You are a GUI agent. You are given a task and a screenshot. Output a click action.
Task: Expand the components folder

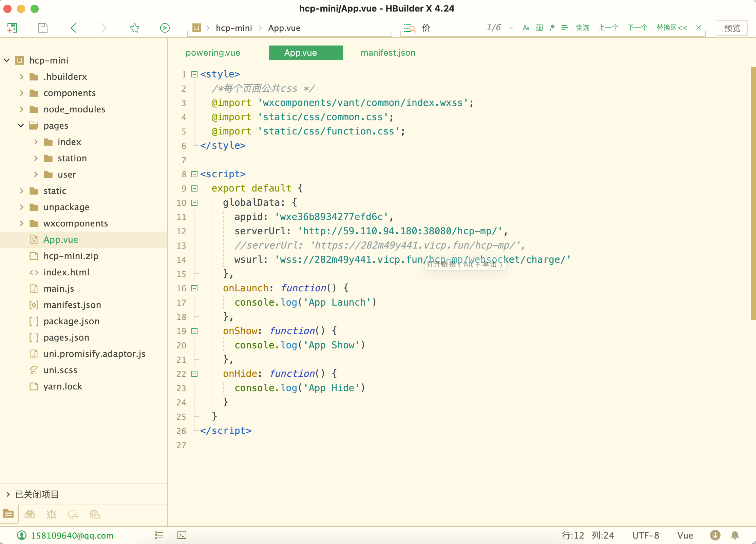21,93
